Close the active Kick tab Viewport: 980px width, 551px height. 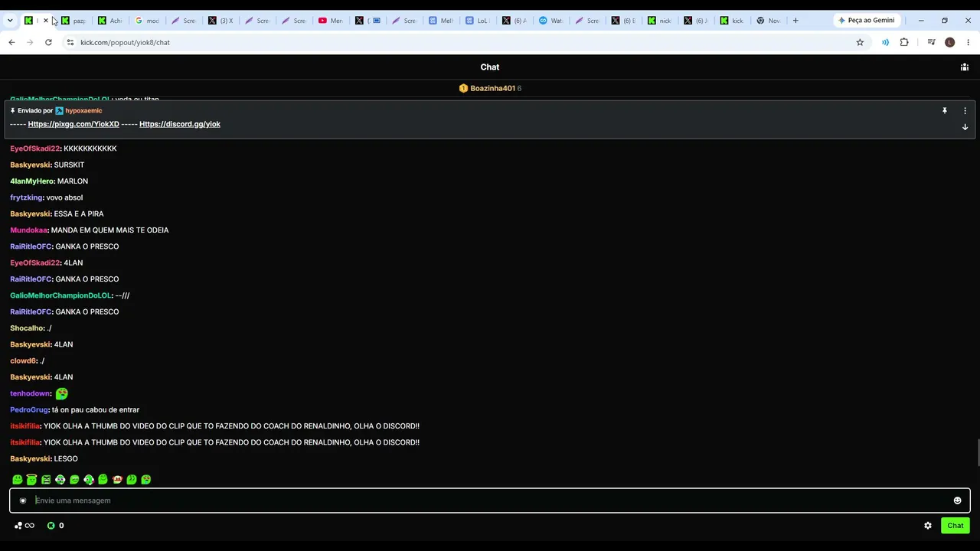tap(46, 21)
